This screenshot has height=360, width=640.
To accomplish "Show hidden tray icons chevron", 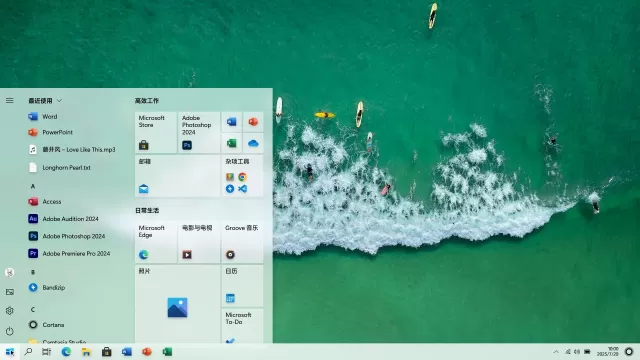I will click(x=556, y=352).
